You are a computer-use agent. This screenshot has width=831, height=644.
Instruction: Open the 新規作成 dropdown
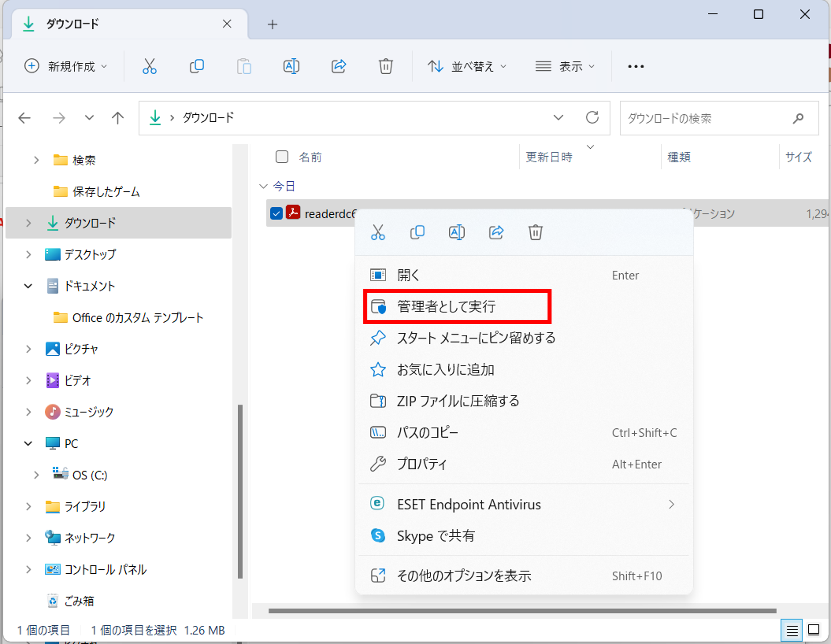(x=66, y=66)
